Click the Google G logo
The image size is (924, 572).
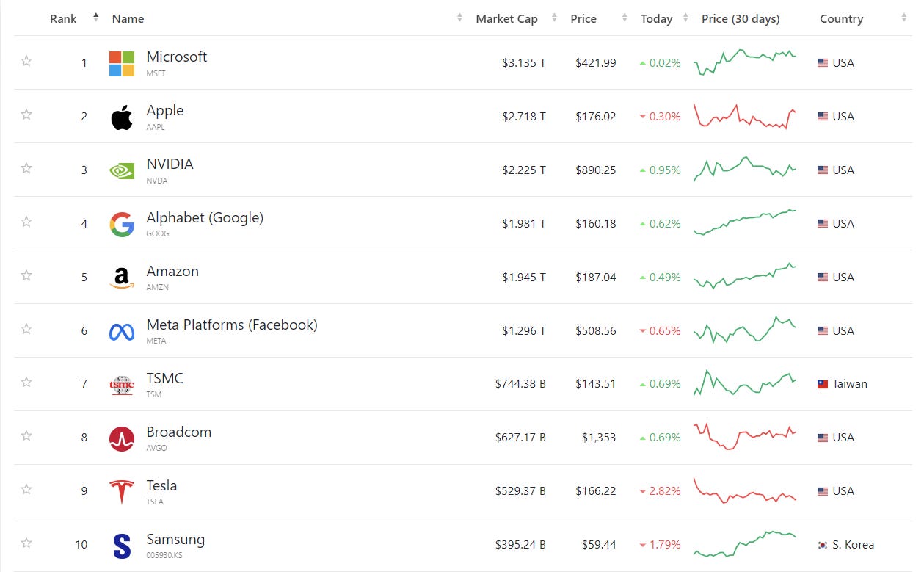(122, 225)
